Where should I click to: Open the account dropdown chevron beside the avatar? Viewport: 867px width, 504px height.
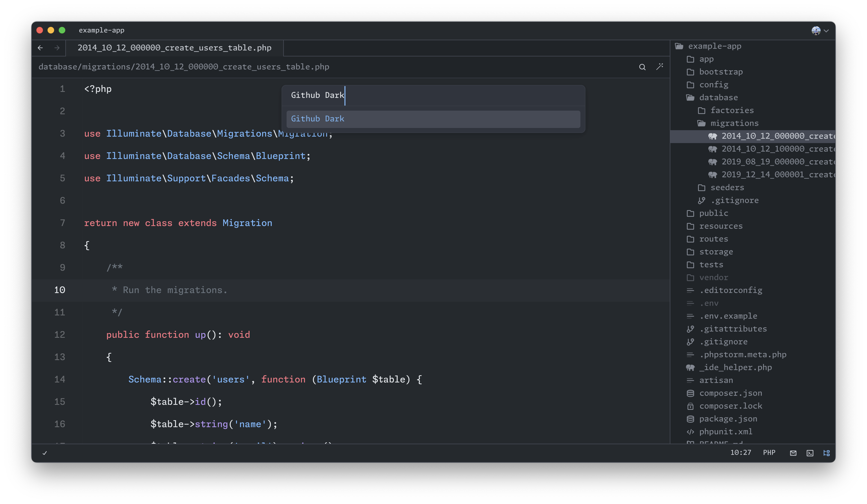(x=826, y=31)
